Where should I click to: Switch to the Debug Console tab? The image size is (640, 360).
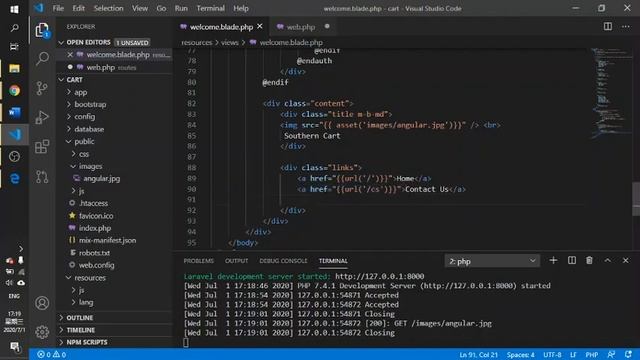coord(283,261)
